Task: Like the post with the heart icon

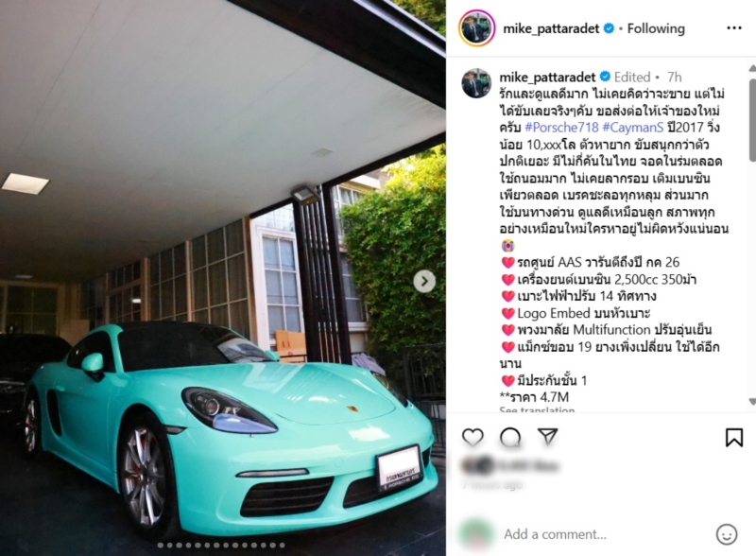Action: pos(472,437)
